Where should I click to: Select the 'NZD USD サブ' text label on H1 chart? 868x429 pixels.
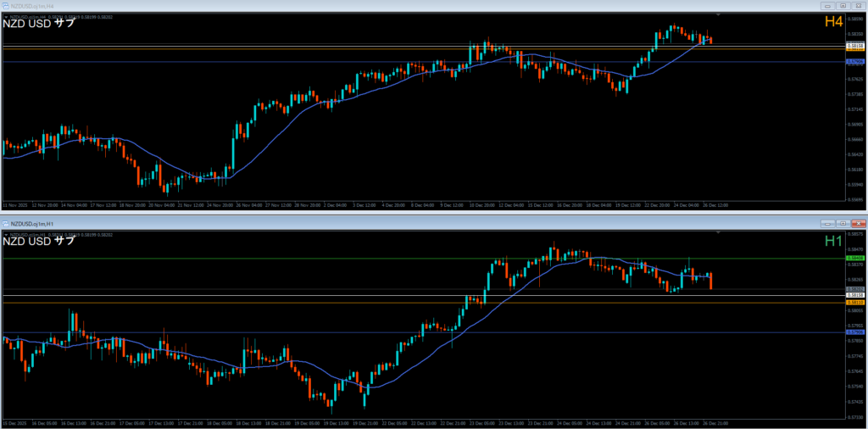coord(40,242)
